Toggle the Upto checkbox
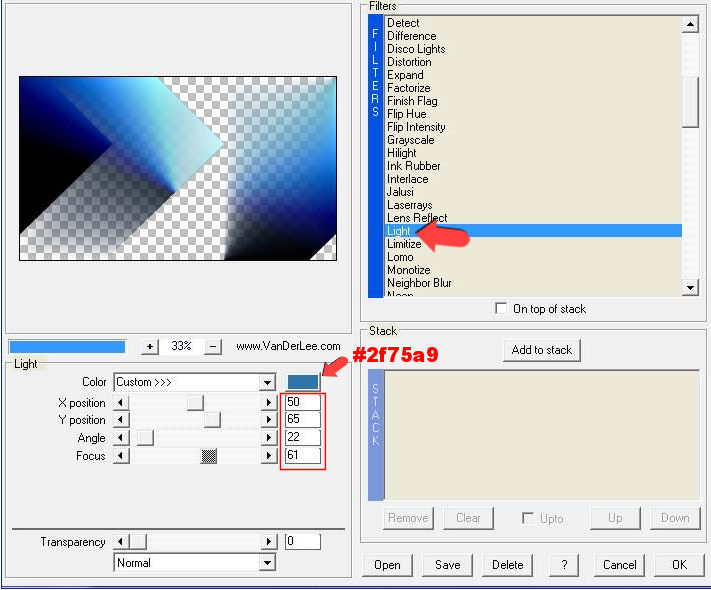 527,518
